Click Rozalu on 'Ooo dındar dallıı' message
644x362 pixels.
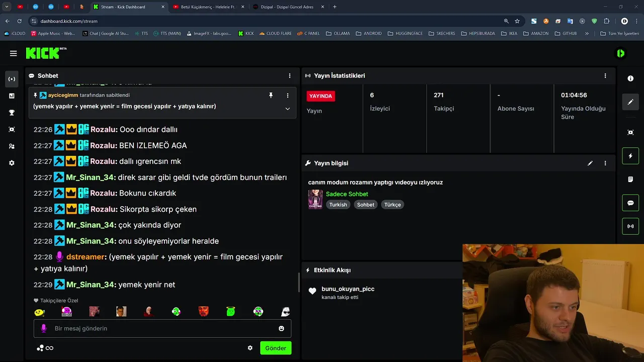coord(104,130)
